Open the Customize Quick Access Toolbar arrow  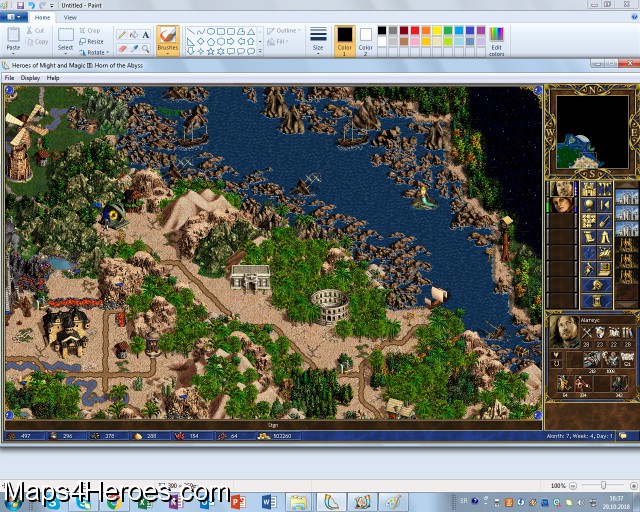[x=52, y=6]
